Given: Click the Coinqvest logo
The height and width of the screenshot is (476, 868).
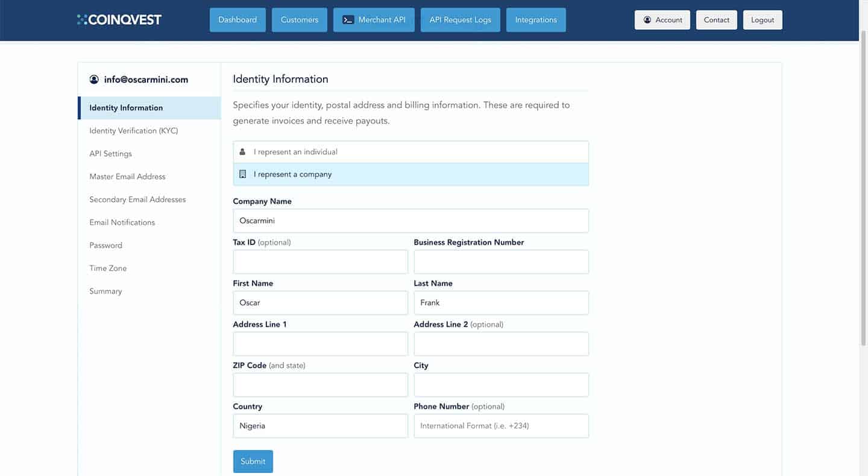Looking at the screenshot, I should tap(119, 20).
